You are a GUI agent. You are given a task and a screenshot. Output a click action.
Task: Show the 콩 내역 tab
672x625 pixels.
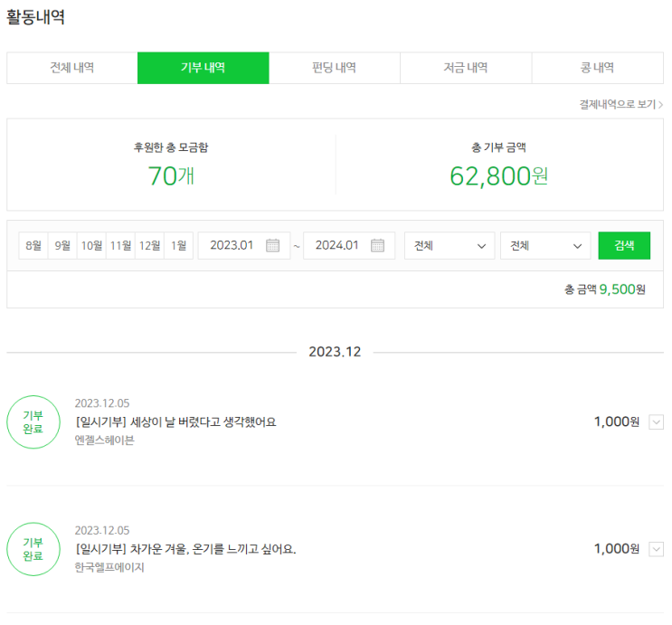pyautogui.click(x=597, y=68)
